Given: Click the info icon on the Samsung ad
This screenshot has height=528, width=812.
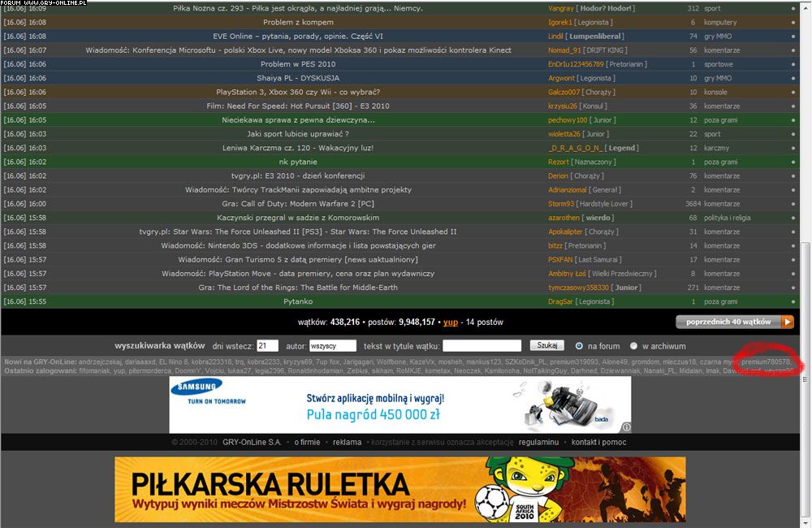Looking at the screenshot, I should click(626, 427).
